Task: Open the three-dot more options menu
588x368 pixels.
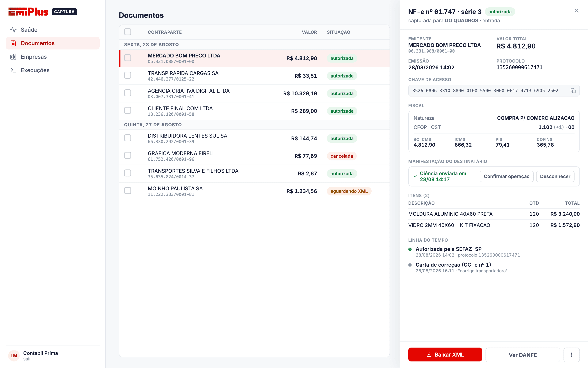Action: click(571, 355)
